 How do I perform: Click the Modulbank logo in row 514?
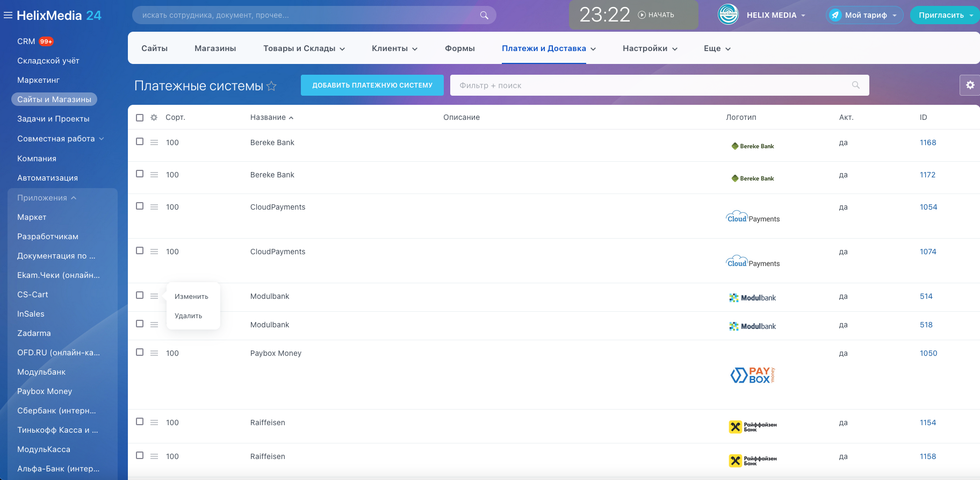pyautogui.click(x=752, y=298)
